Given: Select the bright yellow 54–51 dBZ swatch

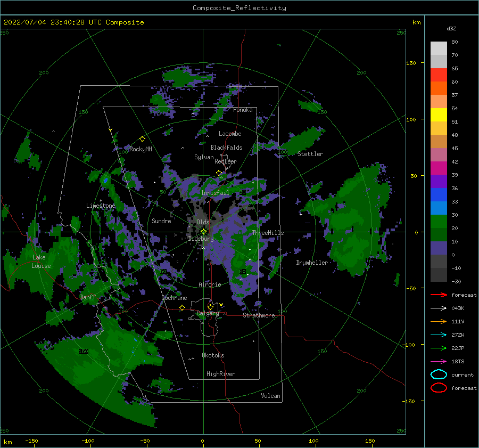Looking at the screenshot, I should point(439,115).
